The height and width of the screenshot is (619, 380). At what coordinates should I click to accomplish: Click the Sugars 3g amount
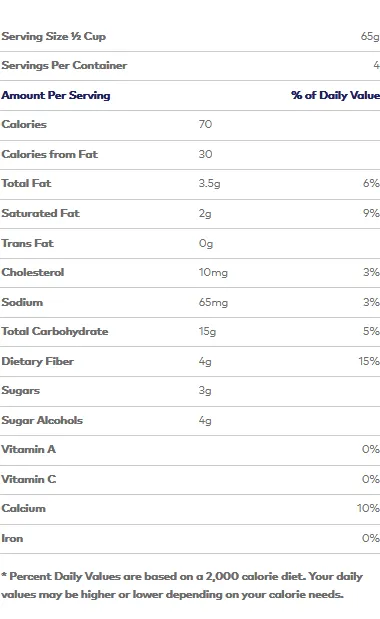click(x=205, y=391)
